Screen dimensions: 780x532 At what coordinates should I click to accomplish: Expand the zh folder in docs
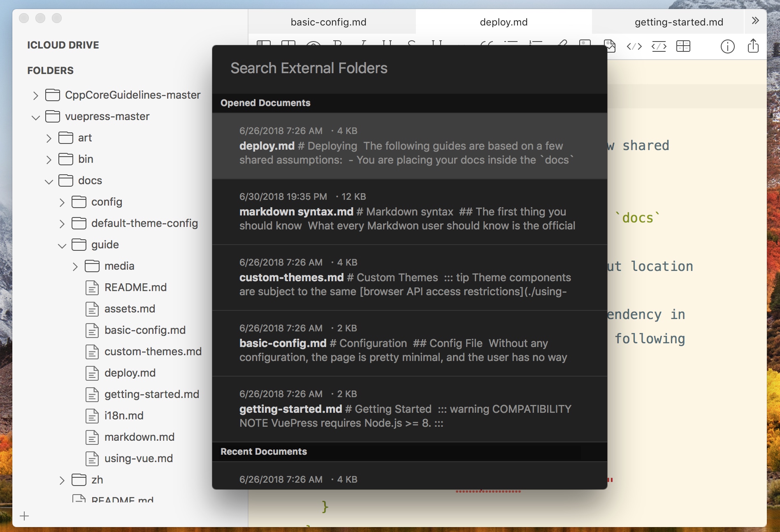pos(62,480)
